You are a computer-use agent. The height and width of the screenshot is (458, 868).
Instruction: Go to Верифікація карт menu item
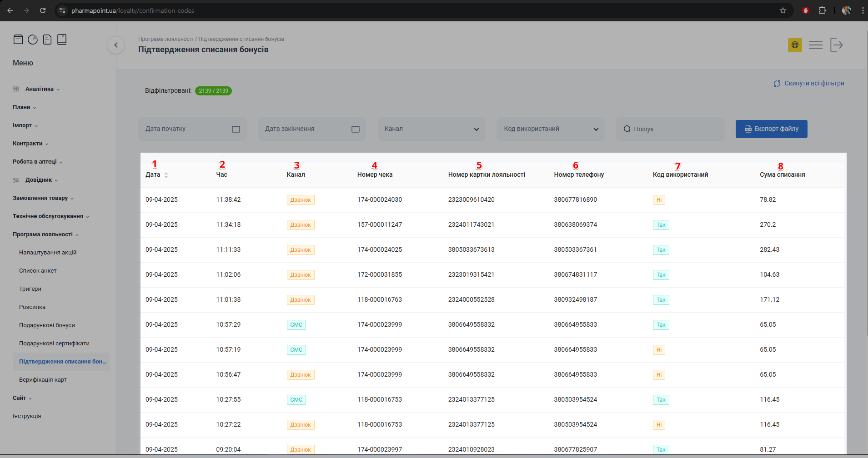point(43,380)
